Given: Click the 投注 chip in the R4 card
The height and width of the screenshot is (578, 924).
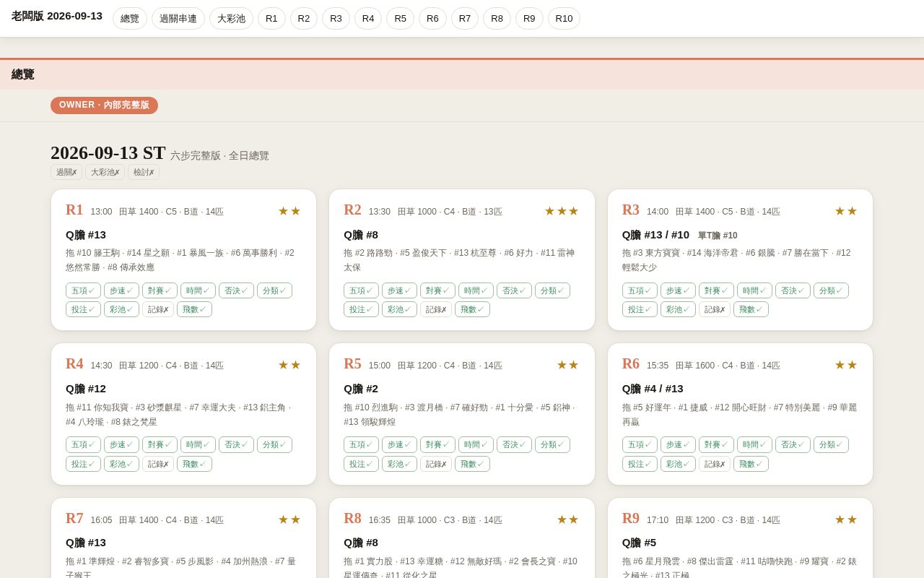Looking at the screenshot, I should (x=83, y=464).
